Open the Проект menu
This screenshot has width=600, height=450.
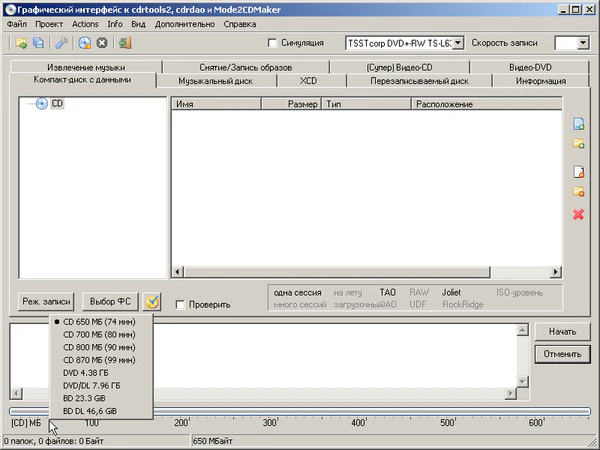48,23
